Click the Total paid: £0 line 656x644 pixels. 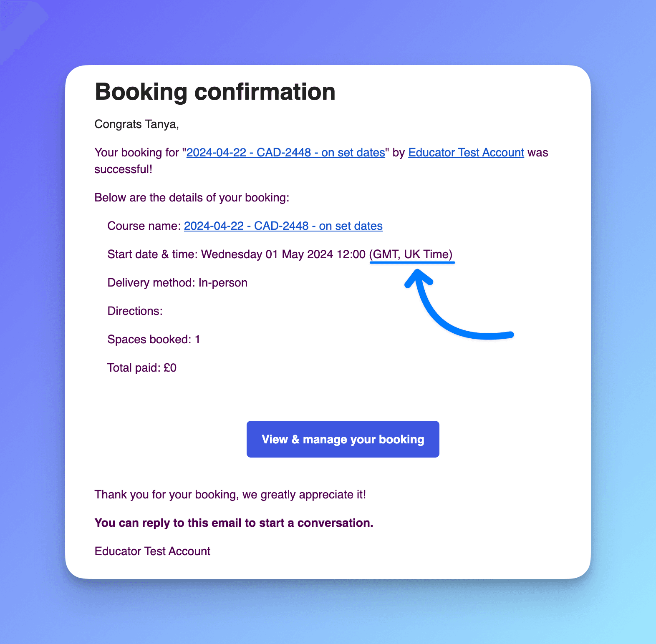142,368
